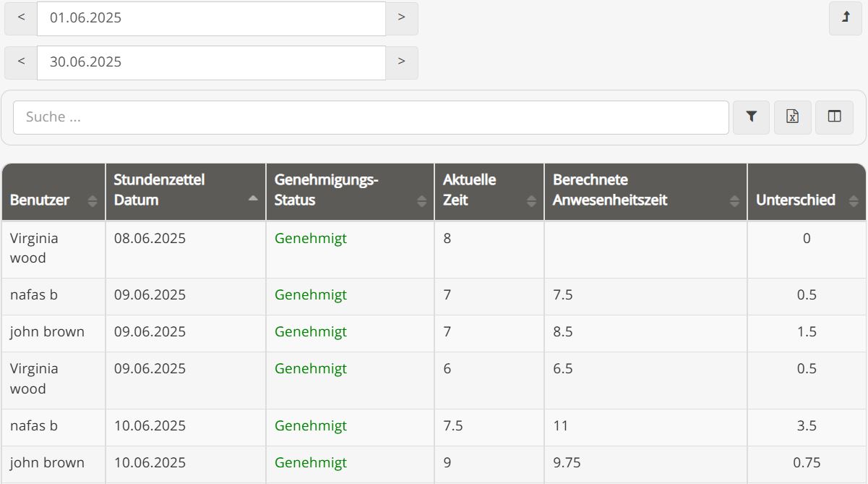Screen dimensions: 868x484
Task: Sort by the Unterschied column
Action: [807, 192]
